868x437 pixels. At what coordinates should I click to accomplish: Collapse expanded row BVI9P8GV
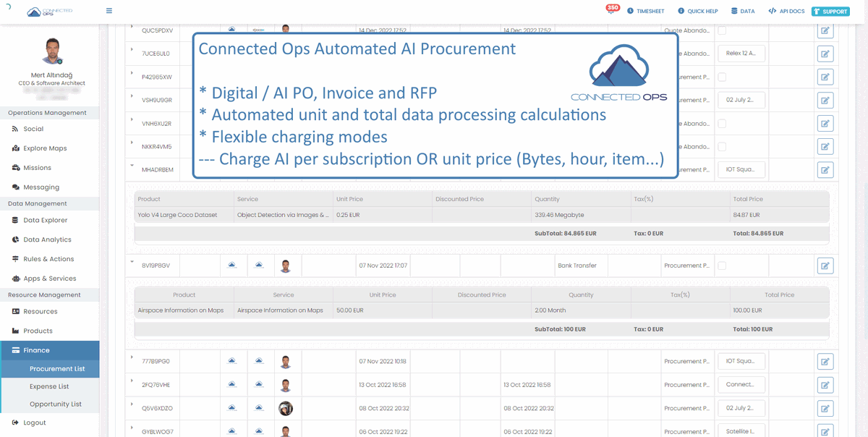click(x=132, y=262)
